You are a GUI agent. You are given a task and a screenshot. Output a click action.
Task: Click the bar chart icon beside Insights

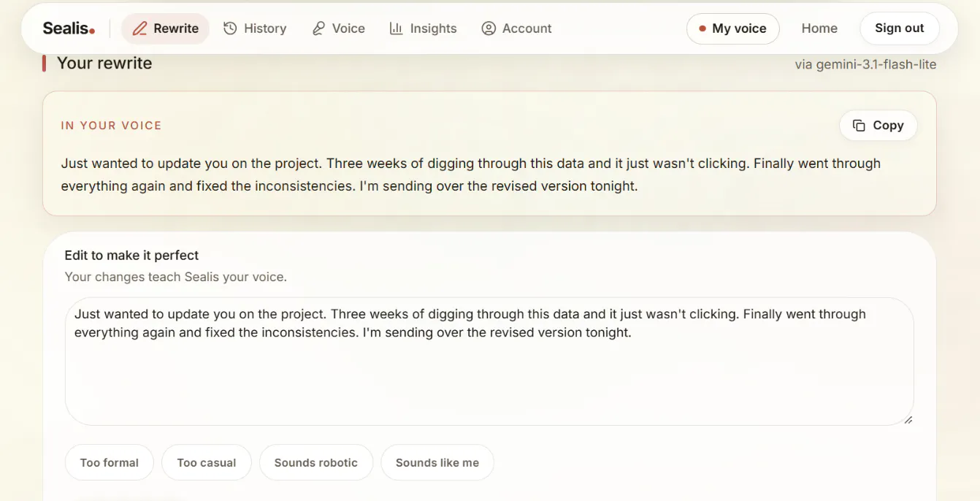point(396,28)
